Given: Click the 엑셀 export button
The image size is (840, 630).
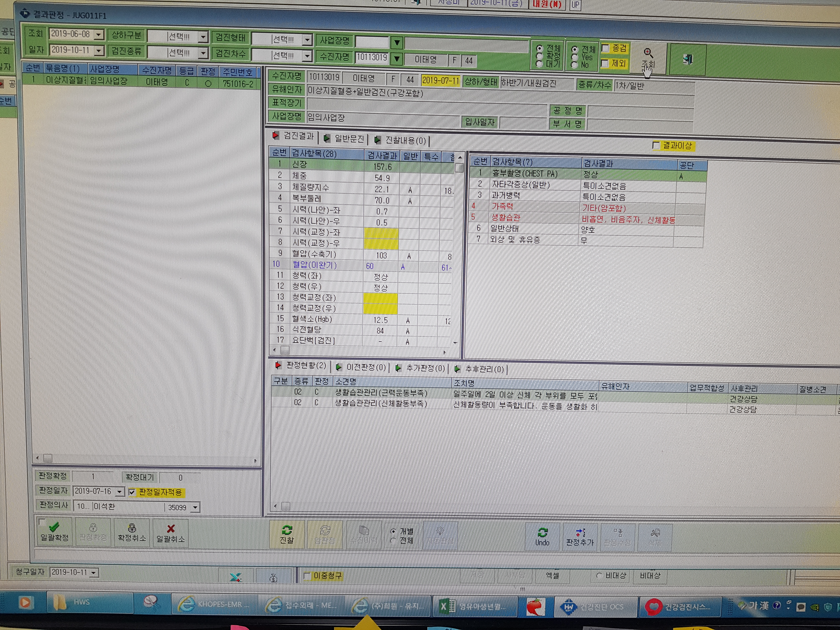Looking at the screenshot, I should coord(552,575).
